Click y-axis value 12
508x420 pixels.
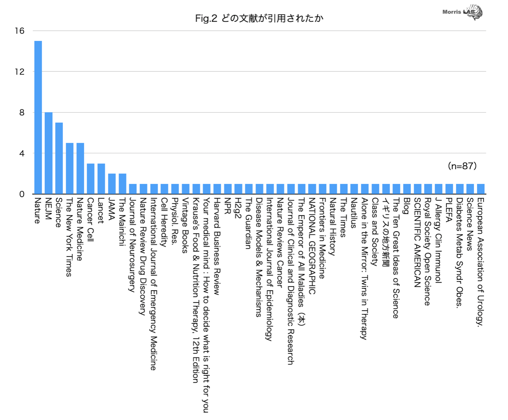19,72
